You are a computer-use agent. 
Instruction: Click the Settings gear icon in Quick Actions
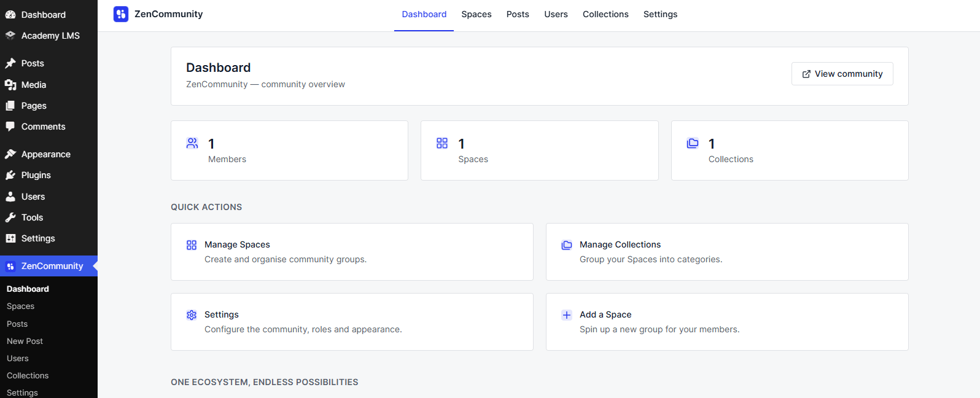(x=192, y=315)
